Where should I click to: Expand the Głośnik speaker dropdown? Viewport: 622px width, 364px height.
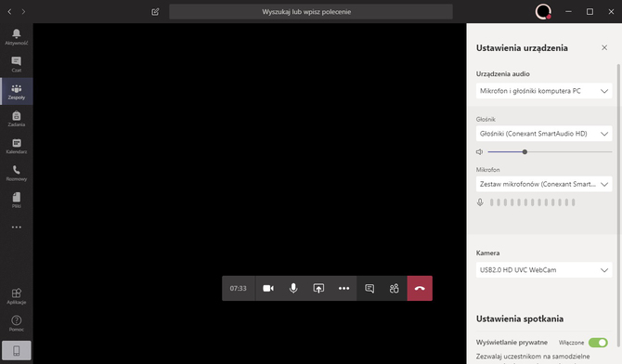point(544,134)
